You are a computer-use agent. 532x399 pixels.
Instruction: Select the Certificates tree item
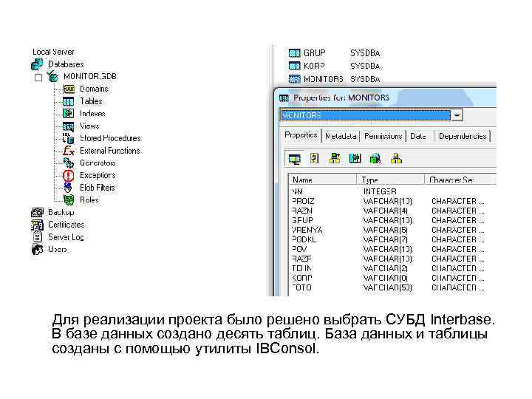66,225
